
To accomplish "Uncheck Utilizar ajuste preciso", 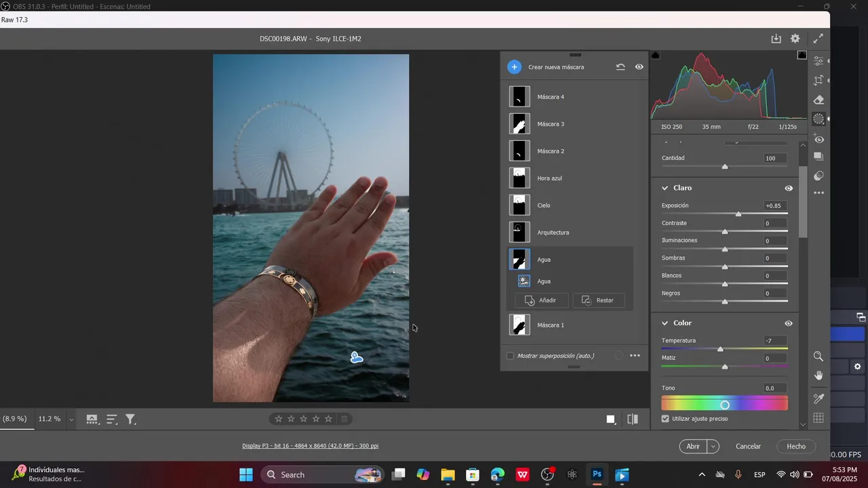I will point(665,419).
